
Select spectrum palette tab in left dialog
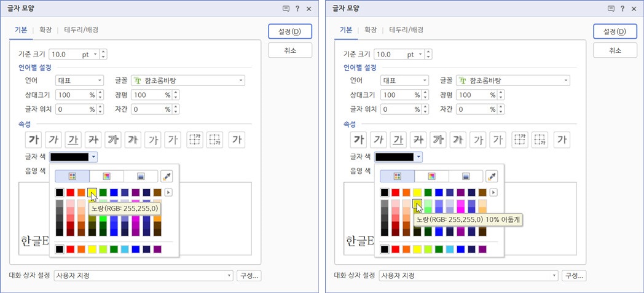point(106,176)
